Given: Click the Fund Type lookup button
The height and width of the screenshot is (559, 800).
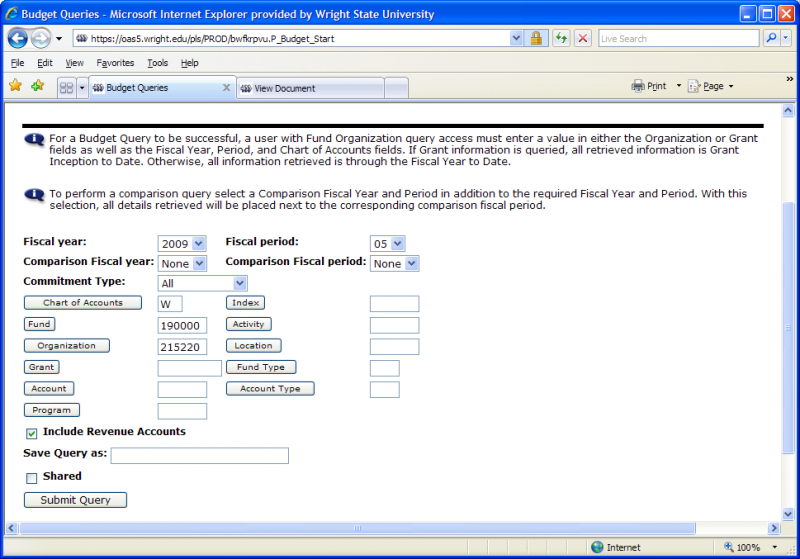Looking at the screenshot, I should pyautogui.click(x=261, y=367).
